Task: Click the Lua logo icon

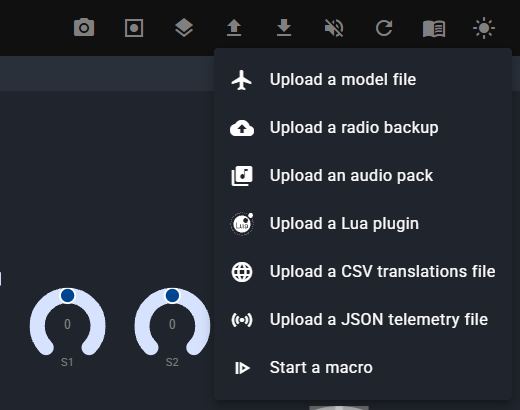Action: pos(242,224)
